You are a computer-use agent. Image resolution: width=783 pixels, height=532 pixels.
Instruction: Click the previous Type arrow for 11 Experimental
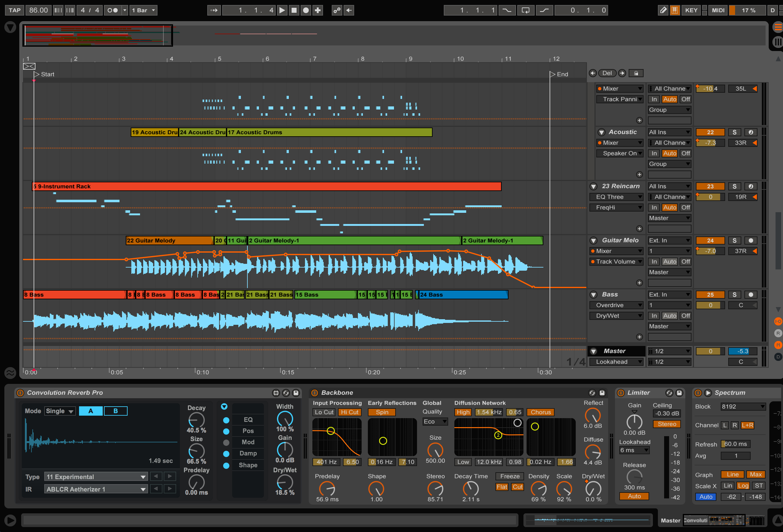pos(156,476)
